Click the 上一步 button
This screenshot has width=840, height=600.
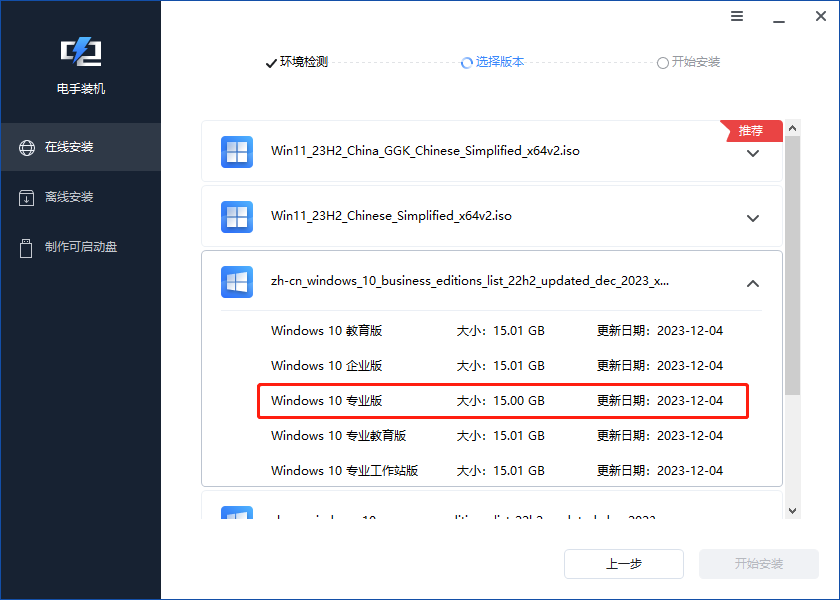tap(624, 564)
